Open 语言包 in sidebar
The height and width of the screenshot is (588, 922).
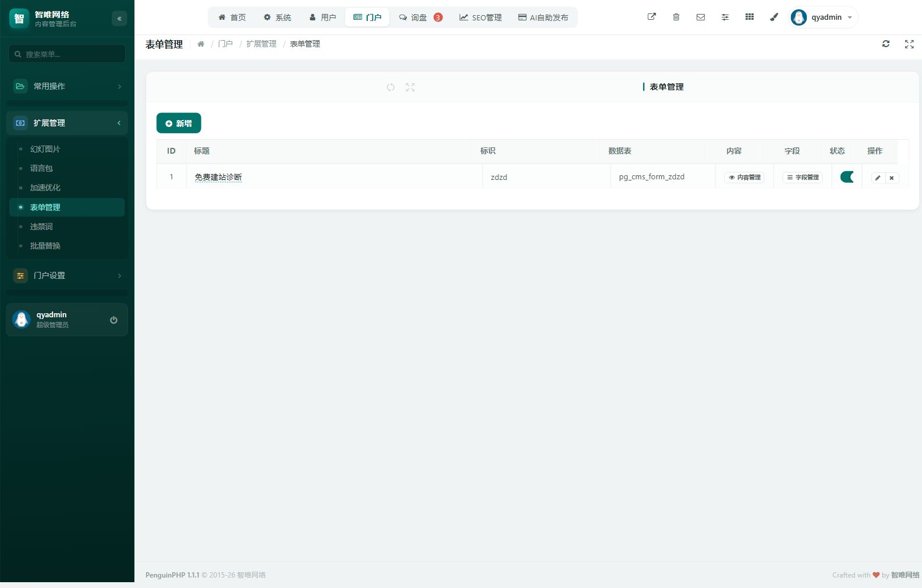[67, 168]
